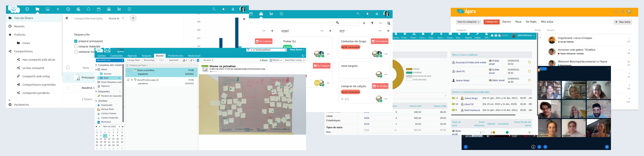This screenshot has height=156, width=644.
Task: Click Etiquetes gear icon in Zimbra sidebar
Action: coord(120,91)
